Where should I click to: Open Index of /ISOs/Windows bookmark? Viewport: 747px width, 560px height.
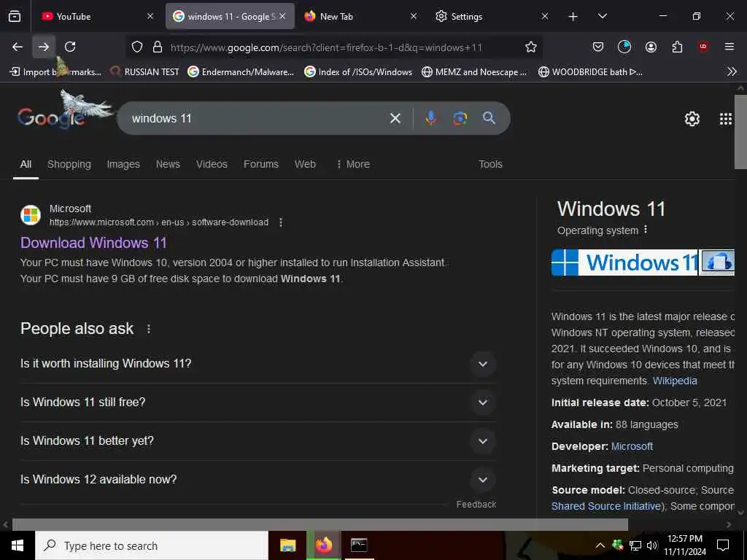pos(359,72)
